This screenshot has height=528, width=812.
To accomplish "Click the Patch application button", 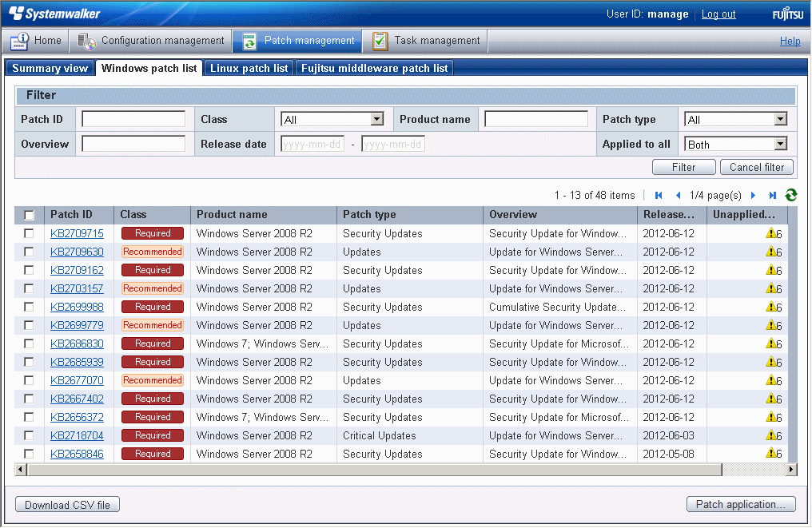I will click(x=741, y=504).
